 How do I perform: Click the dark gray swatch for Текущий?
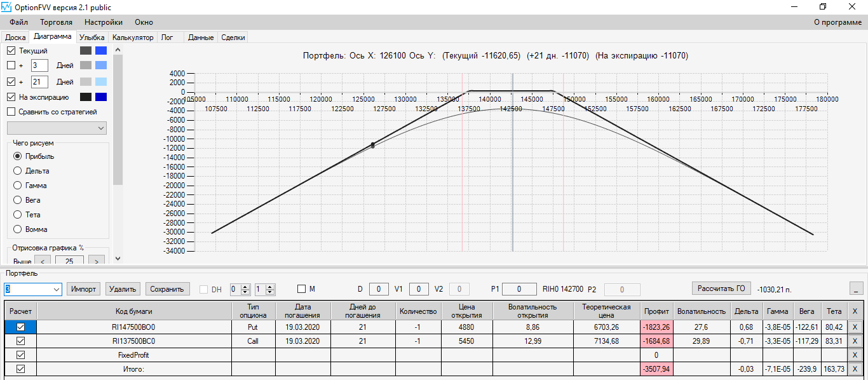pos(86,50)
